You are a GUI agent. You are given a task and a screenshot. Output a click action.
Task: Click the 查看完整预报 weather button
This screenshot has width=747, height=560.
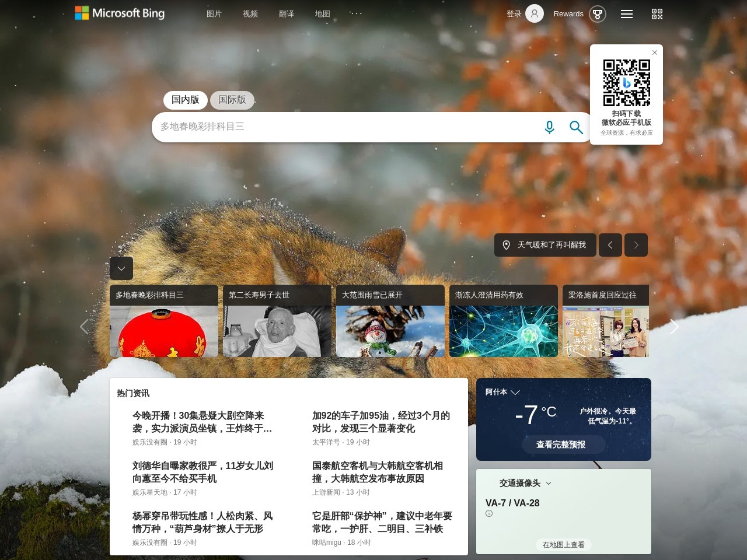coord(563,444)
